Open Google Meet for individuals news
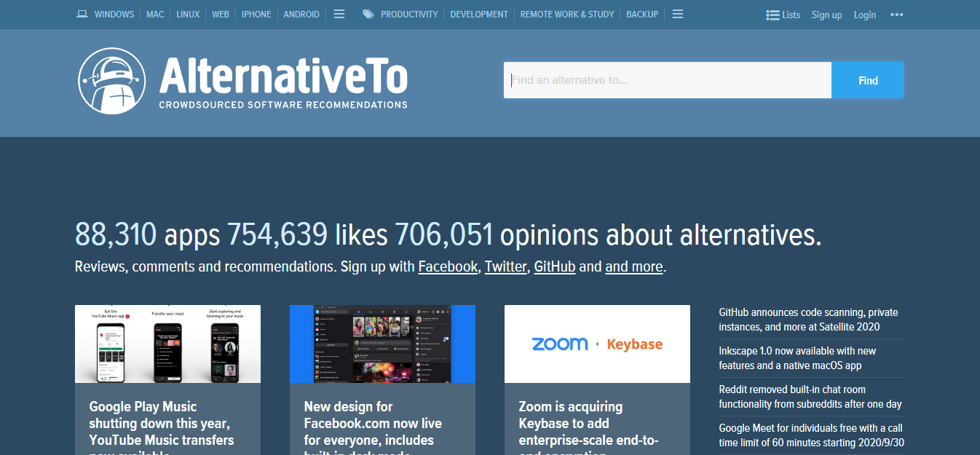The width and height of the screenshot is (980, 455). (811, 435)
